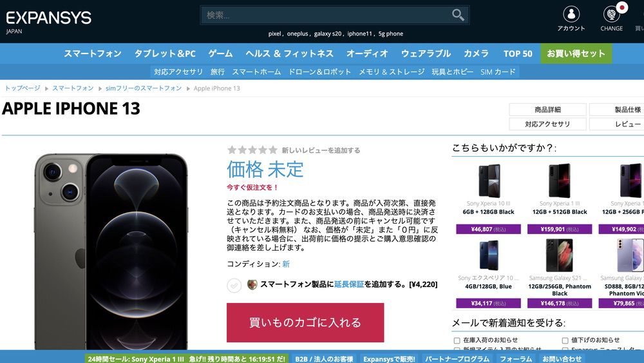
Task: Select 旅行 in the submenu
Action: [218, 72]
